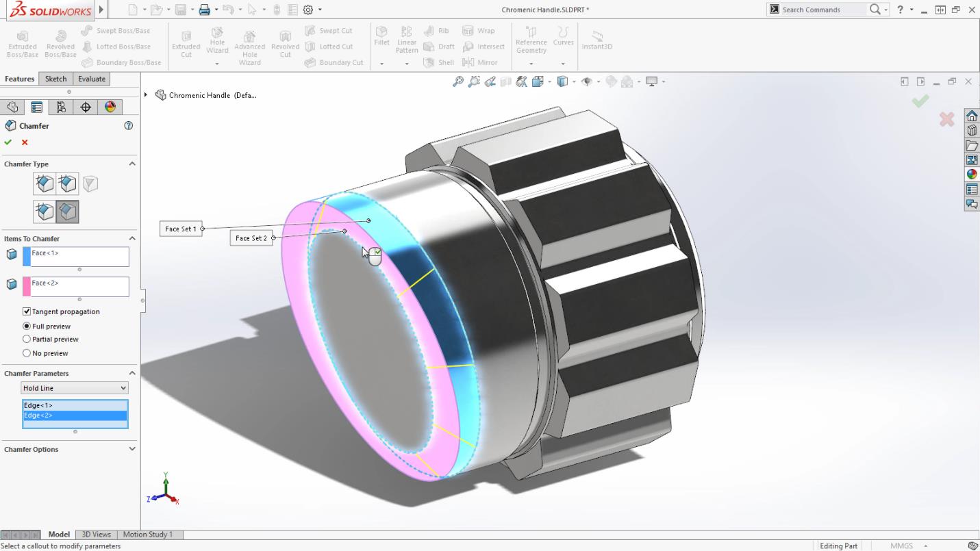
Task: Open the Chamfer Parameters Hold Line dropdown
Action: [x=123, y=387]
